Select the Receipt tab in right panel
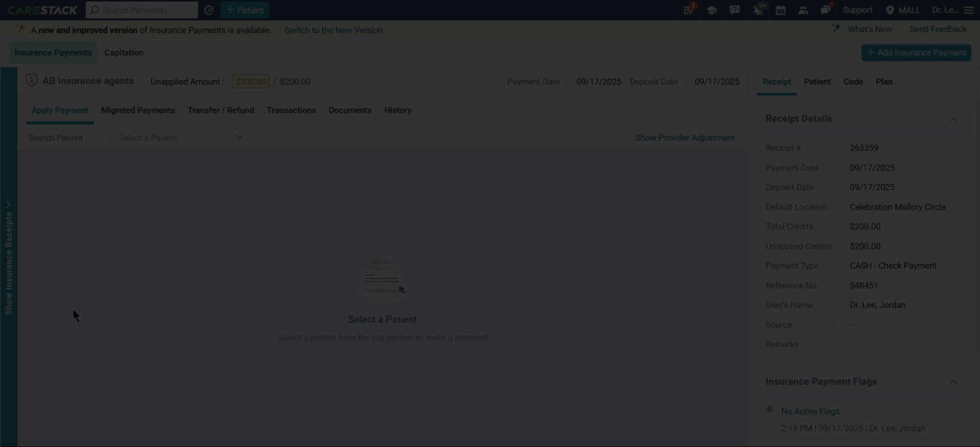This screenshot has height=447, width=980. pyautogui.click(x=776, y=82)
